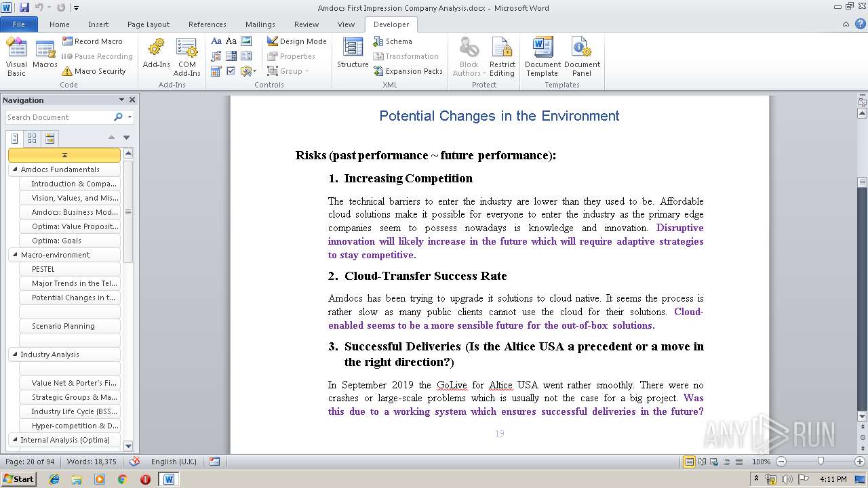The height and width of the screenshot is (488, 868).
Task: Switch to the Mailings tab
Action: point(260,24)
